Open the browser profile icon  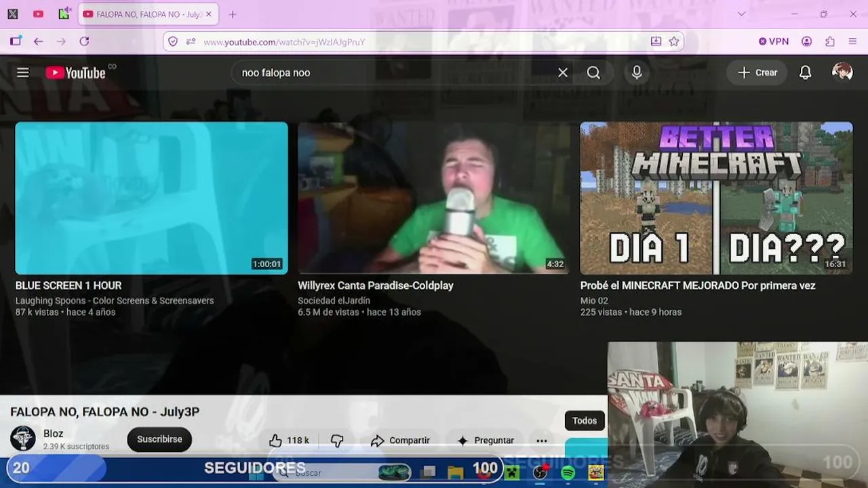point(807,41)
